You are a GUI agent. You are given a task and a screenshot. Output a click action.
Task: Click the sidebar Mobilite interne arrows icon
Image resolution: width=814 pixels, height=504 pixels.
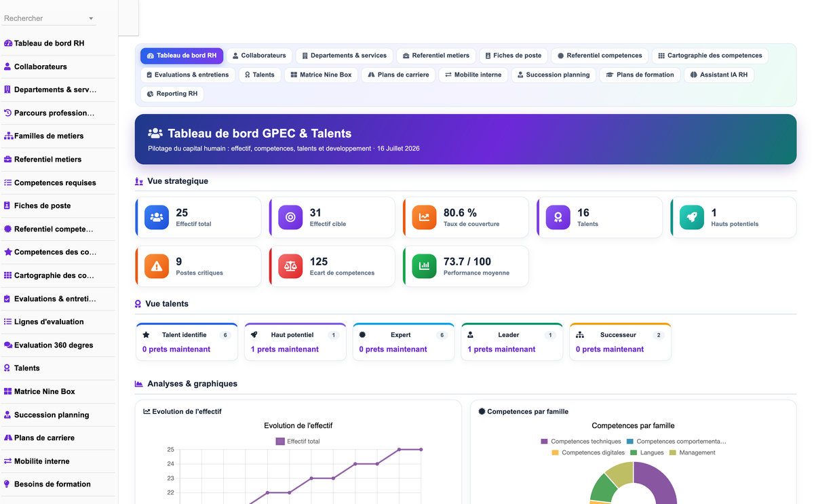(x=8, y=461)
